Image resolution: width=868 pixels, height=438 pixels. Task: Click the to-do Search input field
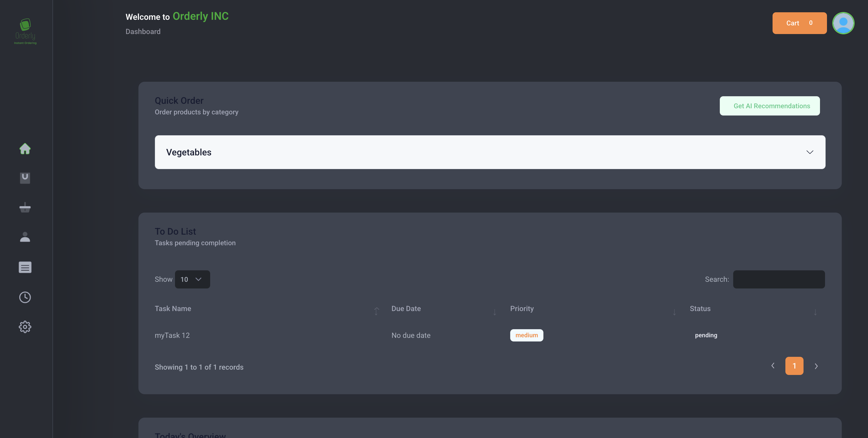pos(779,279)
